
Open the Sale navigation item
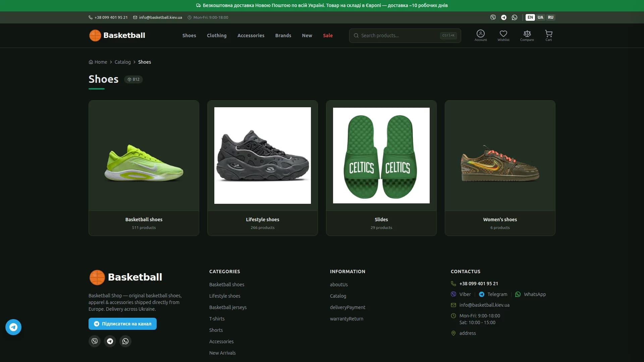coord(328,36)
